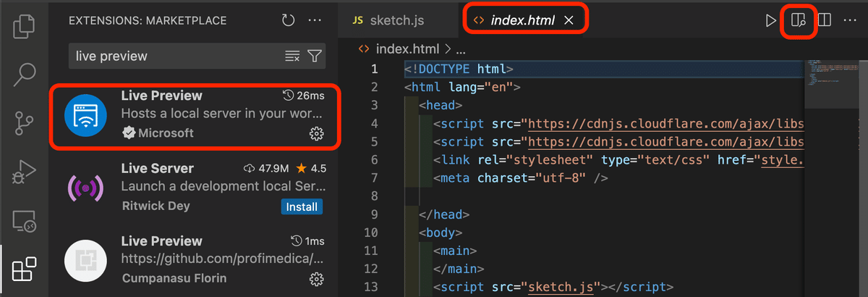Refresh the extensions marketplace list

[x=289, y=20]
